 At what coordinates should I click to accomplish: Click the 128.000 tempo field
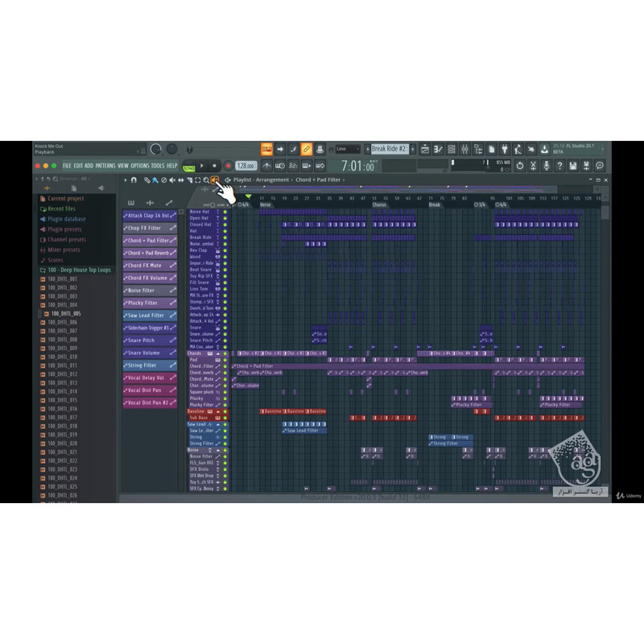coord(246,166)
